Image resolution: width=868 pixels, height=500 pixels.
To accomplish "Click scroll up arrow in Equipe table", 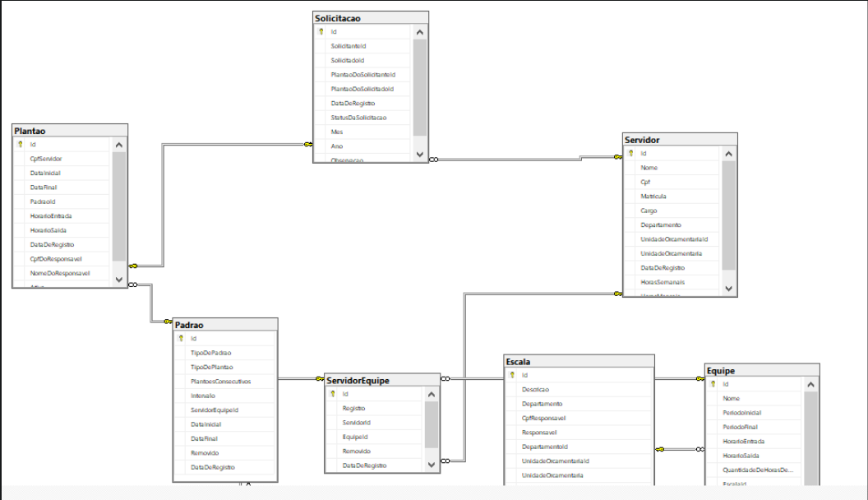I will [810, 384].
